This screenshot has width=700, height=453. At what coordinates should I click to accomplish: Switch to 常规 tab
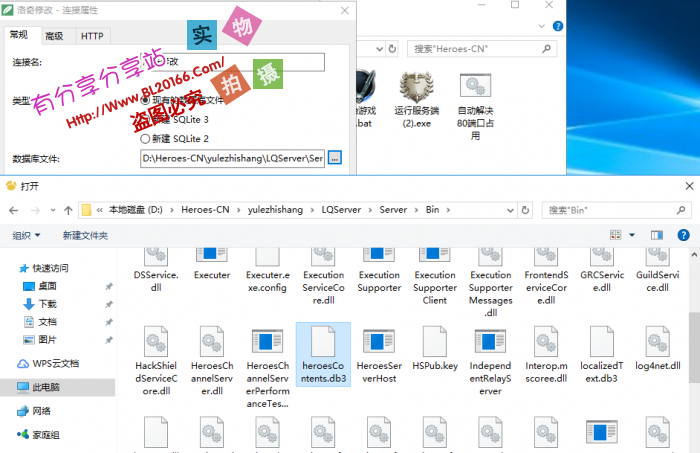pyautogui.click(x=19, y=35)
